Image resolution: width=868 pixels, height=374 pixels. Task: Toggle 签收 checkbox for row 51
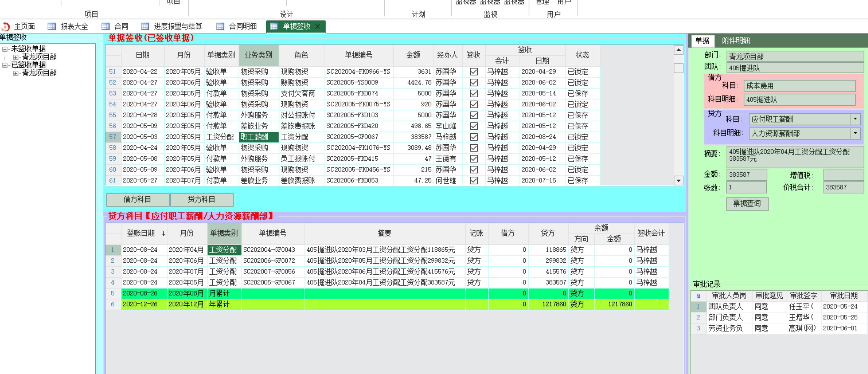(x=473, y=72)
